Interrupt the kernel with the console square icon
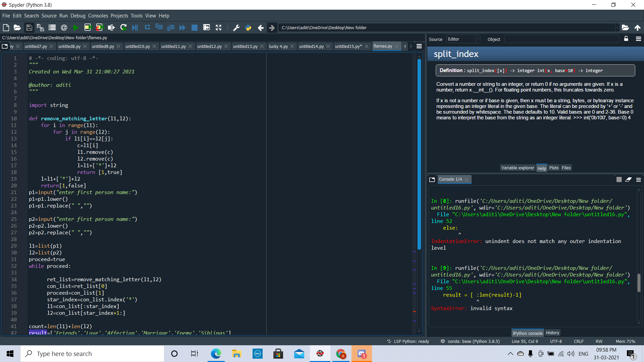 click(x=619, y=180)
